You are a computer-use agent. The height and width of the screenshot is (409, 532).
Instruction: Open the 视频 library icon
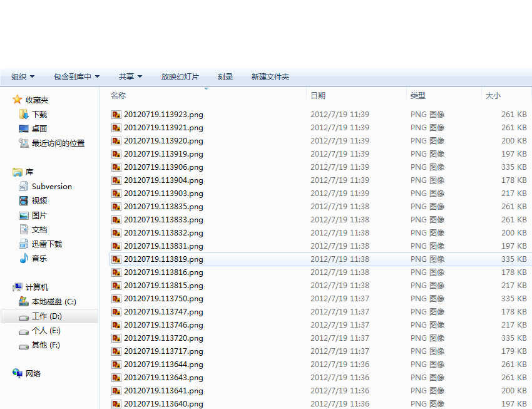pyautogui.click(x=24, y=200)
